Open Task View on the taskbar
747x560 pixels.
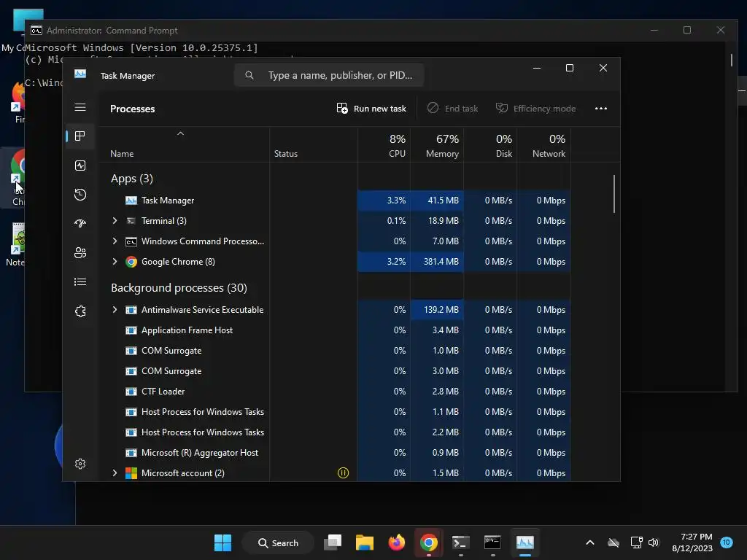[x=333, y=542]
